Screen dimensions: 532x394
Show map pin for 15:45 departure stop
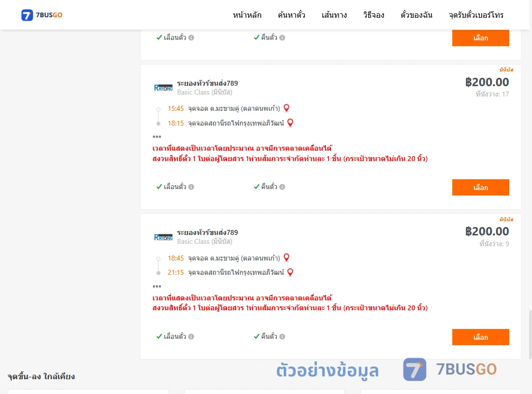tap(286, 108)
